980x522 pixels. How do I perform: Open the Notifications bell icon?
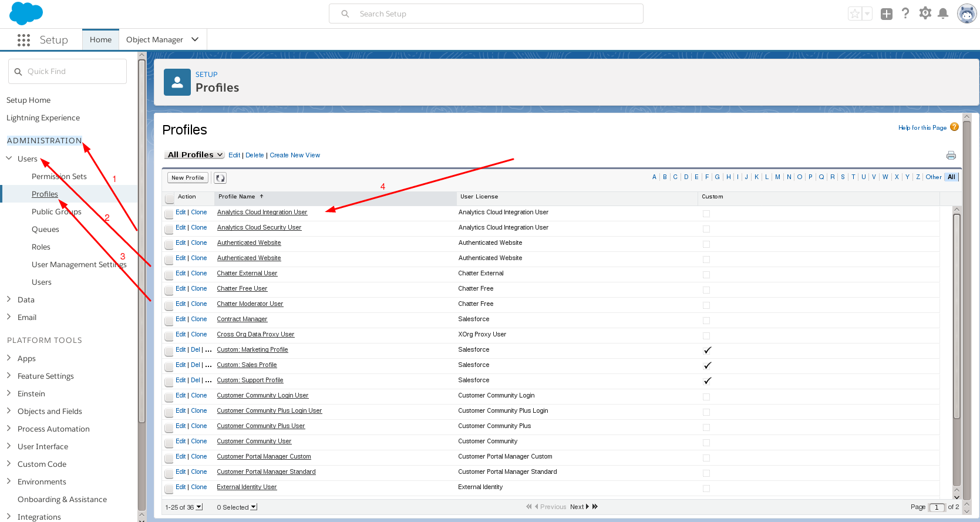click(943, 14)
